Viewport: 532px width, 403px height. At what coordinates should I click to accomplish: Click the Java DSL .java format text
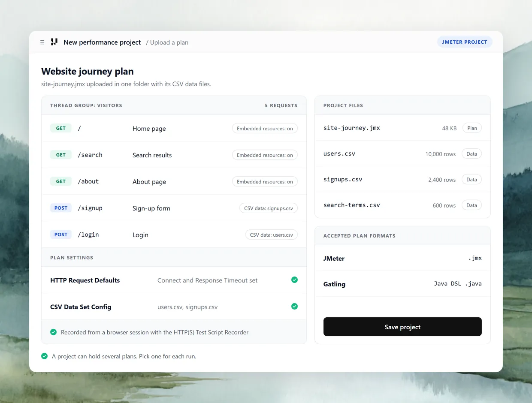tap(458, 283)
